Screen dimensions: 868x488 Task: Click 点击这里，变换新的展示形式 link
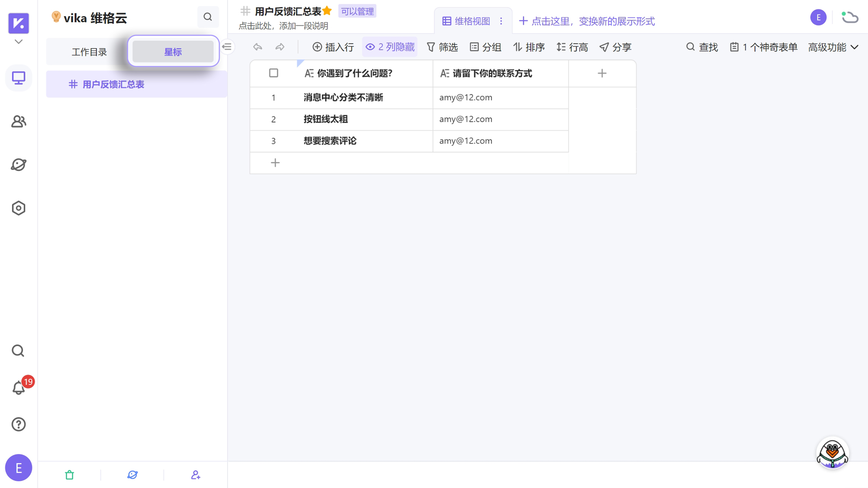click(587, 21)
